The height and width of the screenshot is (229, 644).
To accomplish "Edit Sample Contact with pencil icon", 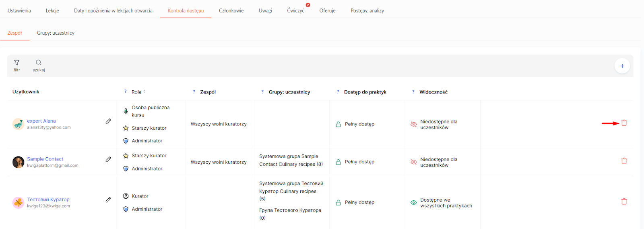I will click(108, 159).
